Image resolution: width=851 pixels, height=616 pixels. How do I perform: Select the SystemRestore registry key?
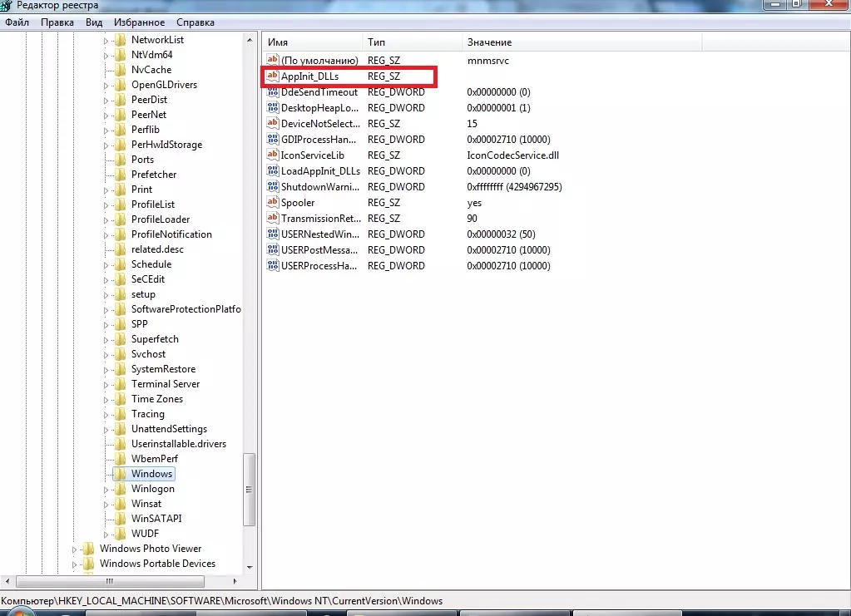tap(163, 369)
